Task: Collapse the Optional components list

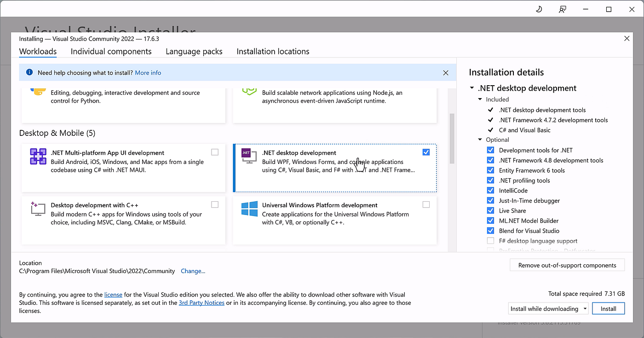Action: [480, 140]
